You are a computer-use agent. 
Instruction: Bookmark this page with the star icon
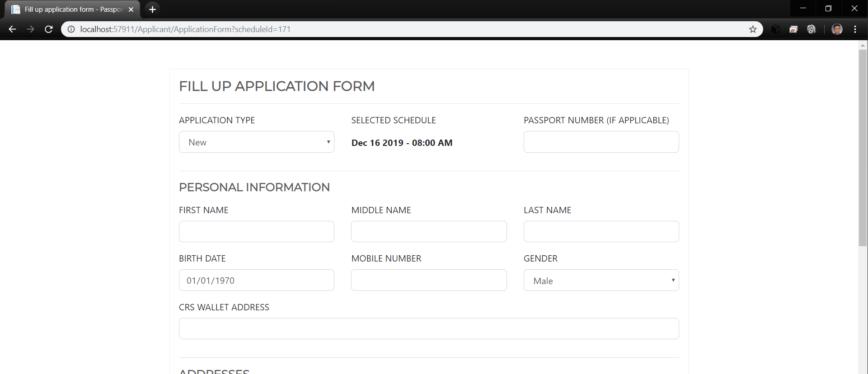(x=753, y=29)
